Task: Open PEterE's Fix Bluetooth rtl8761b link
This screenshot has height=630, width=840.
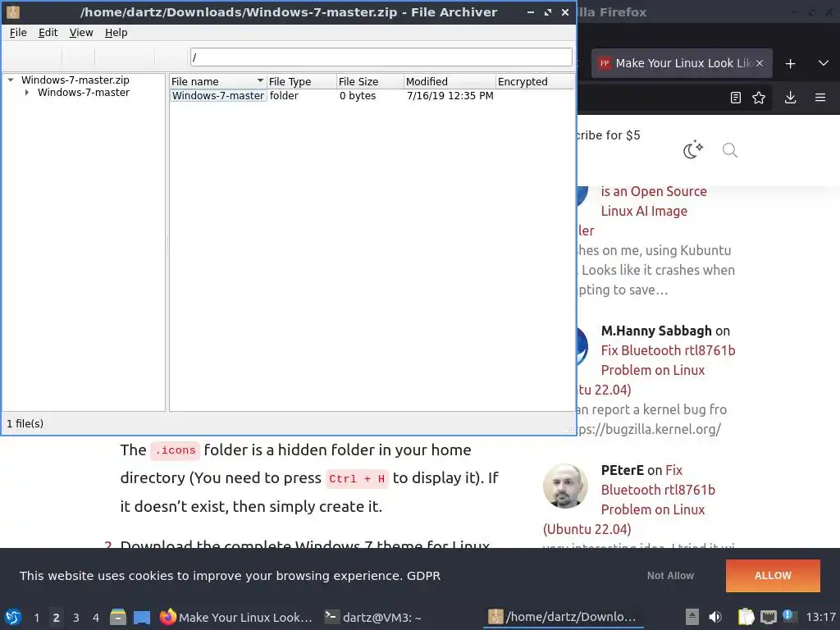Action: tap(658, 490)
